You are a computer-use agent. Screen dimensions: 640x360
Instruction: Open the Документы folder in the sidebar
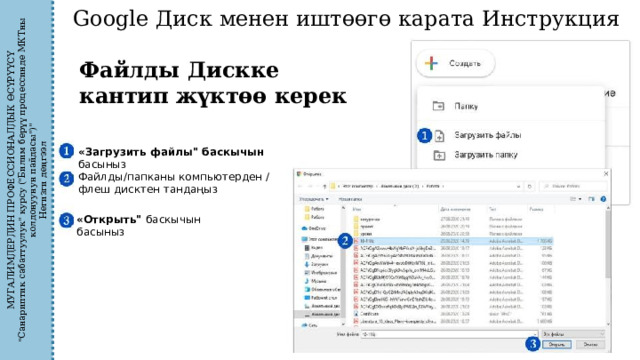point(319,256)
